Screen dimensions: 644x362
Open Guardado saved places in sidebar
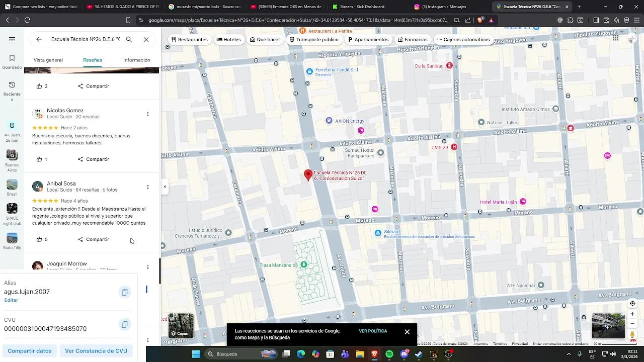coord(12,62)
